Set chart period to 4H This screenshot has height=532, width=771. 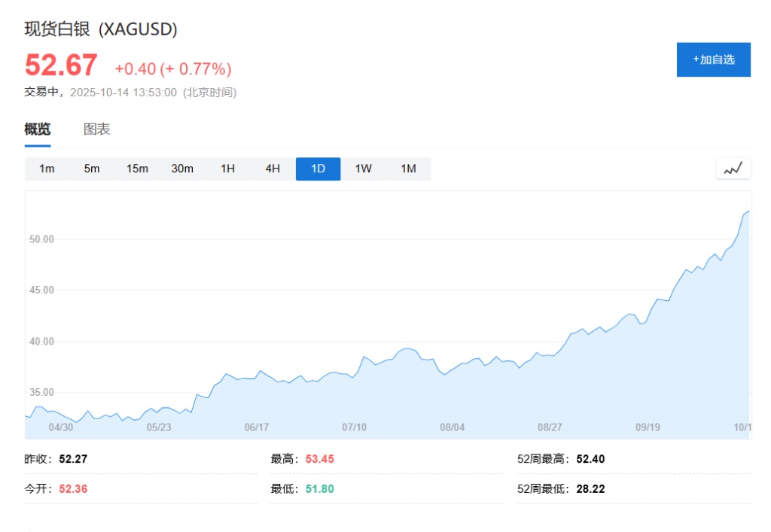(273, 169)
